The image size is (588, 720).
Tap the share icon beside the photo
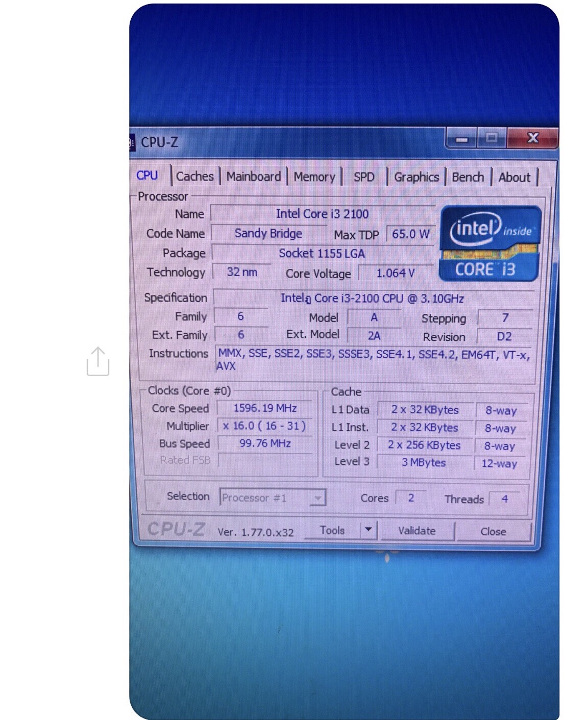click(97, 362)
